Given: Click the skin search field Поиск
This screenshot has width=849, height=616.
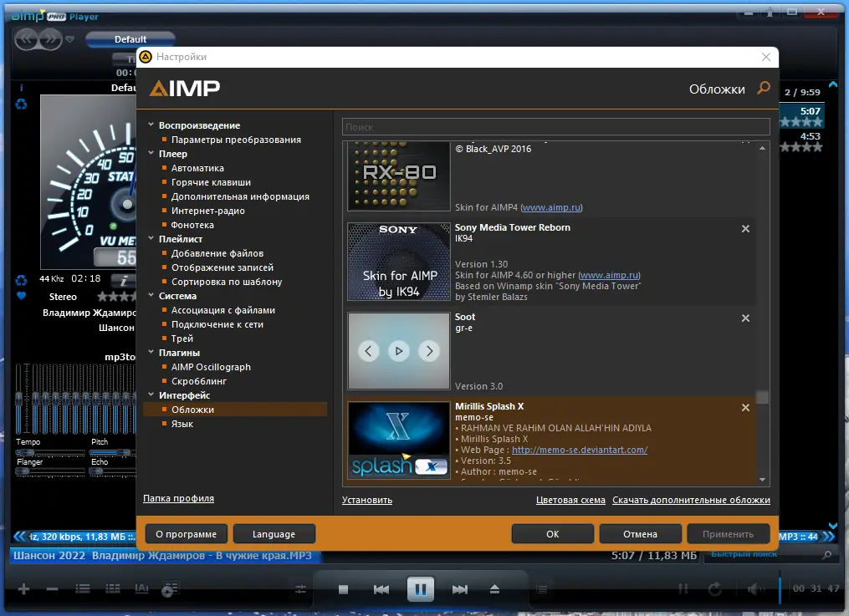Looking at the screenshot, I should point(556,126).
